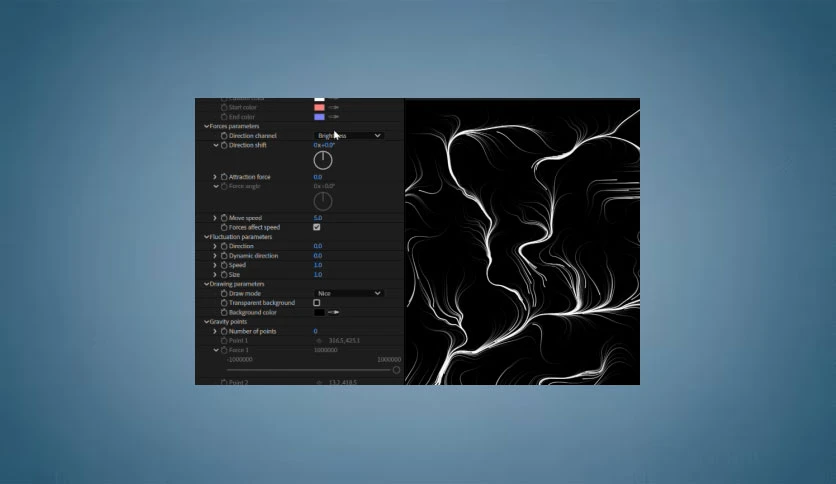Screen dimensions: 836x484
Task: Click the fluctuation Direction value 0.0
Action: (x=318, y=246)
